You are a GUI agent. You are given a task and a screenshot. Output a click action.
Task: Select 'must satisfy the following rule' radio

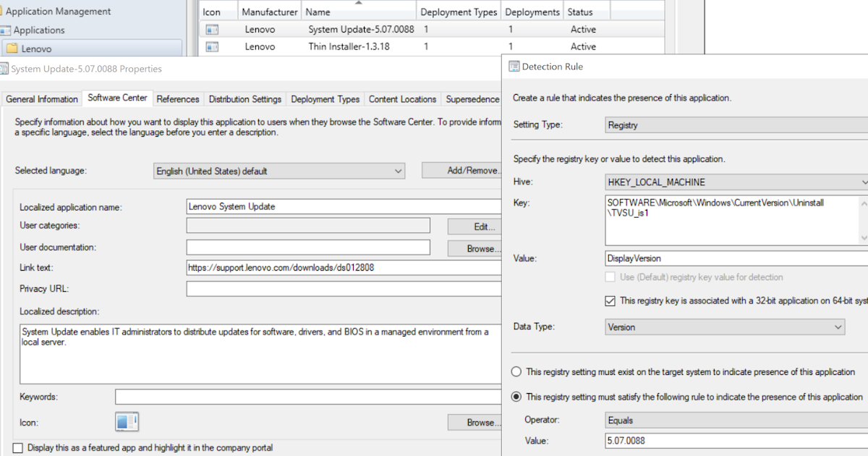click(516, 397)
